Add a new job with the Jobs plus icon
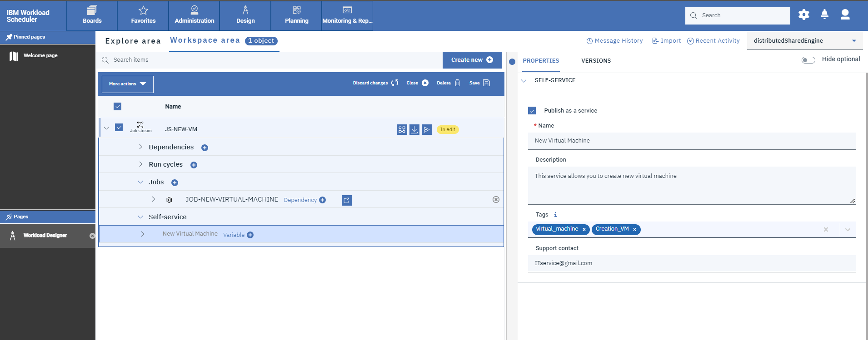 [175, 183]
